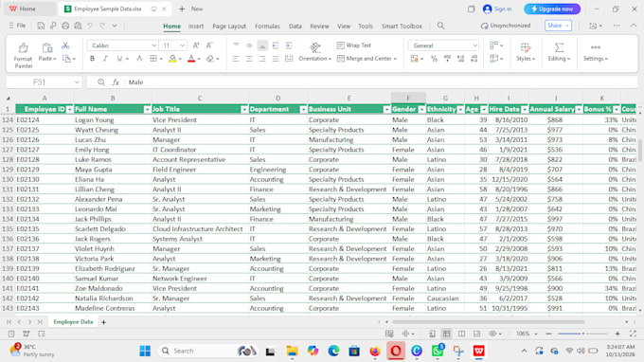Open the Gender column filter dropdown

(x=421, y=109)
